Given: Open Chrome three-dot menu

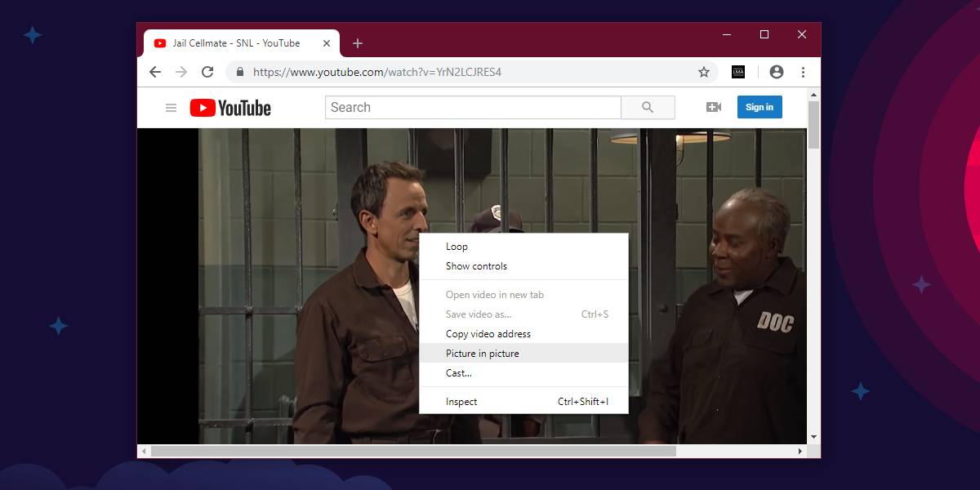Looking at the screenshot, I should tap(804, 72).
